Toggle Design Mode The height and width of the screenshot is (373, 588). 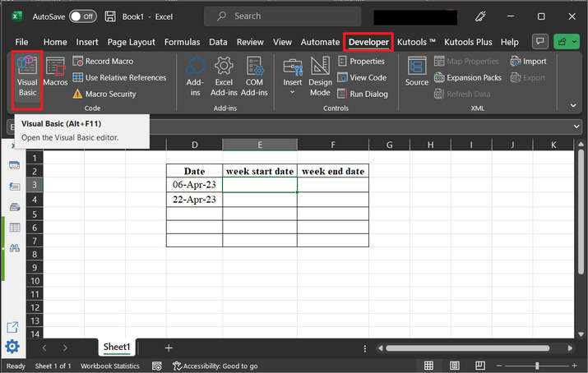320,76
